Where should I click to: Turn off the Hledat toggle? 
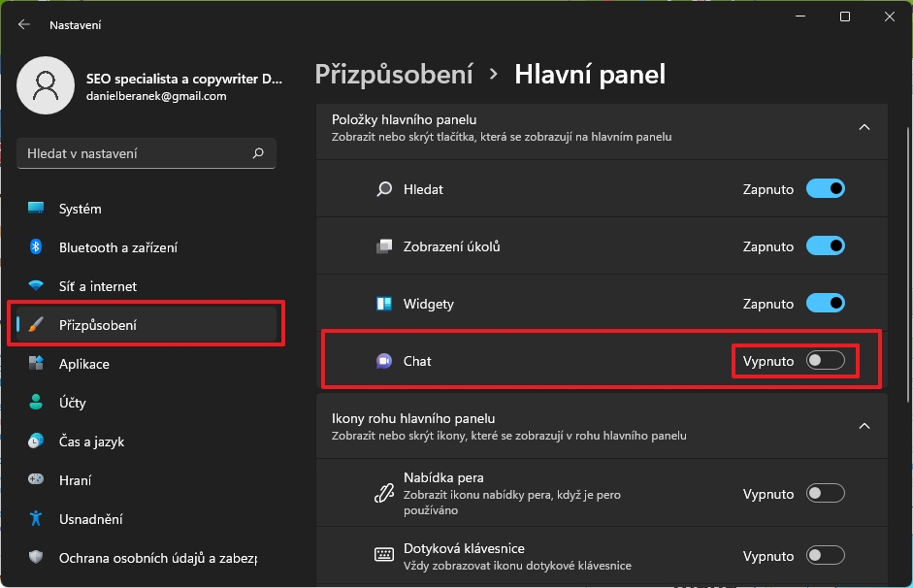[x=826, y=189]
